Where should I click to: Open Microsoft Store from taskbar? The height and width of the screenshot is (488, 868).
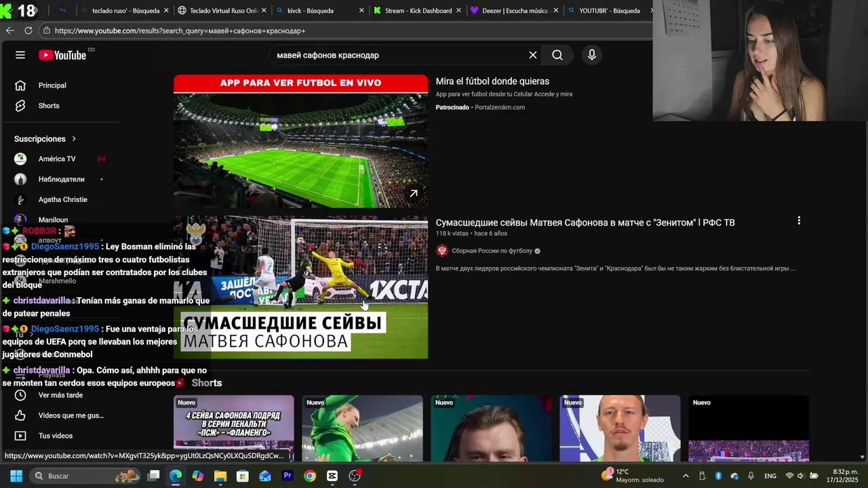[243, 476]
